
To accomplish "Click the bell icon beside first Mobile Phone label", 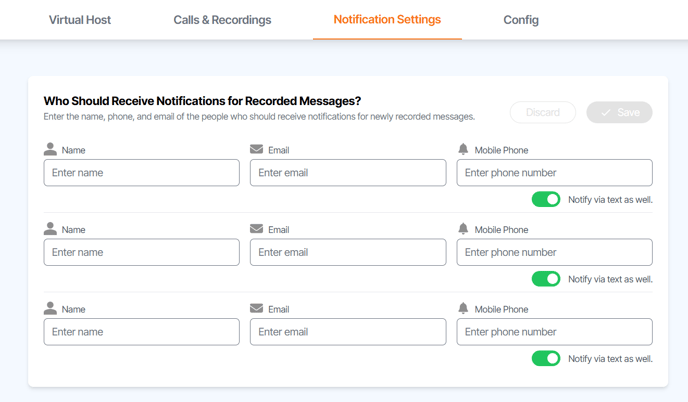I will tap(463, 149).
